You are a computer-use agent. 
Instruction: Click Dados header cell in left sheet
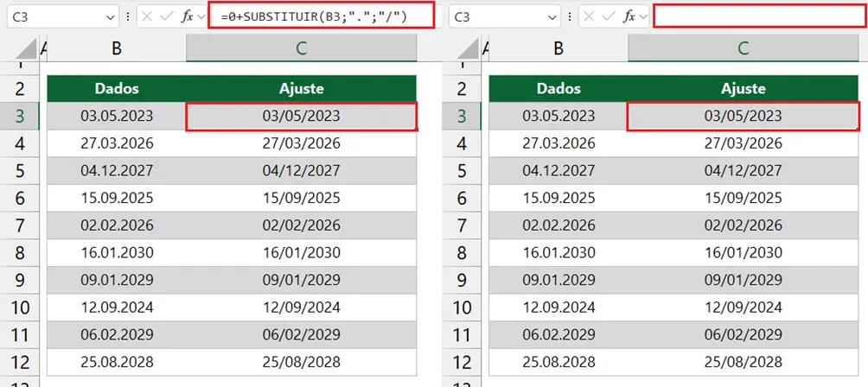click(117, 88)
